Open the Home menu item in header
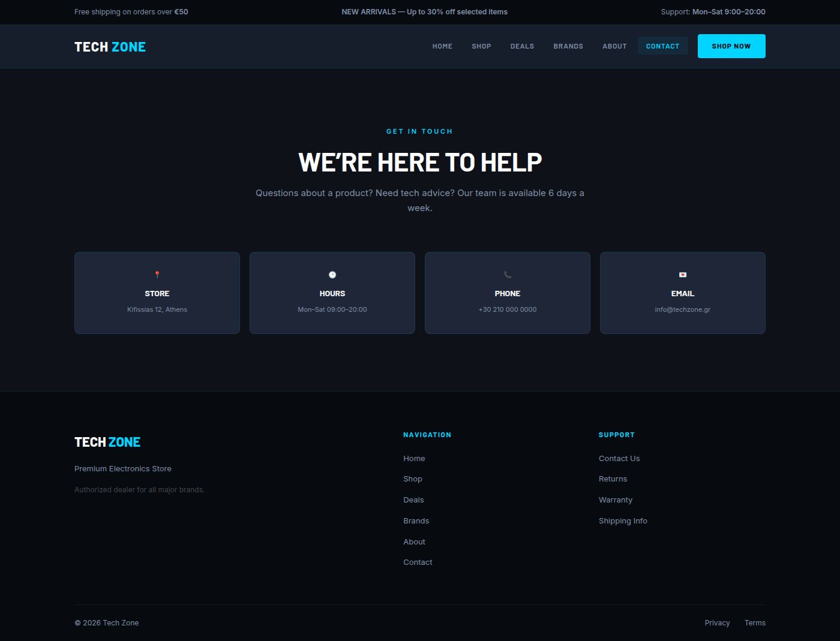840x641 pixels. coord(442,46)
